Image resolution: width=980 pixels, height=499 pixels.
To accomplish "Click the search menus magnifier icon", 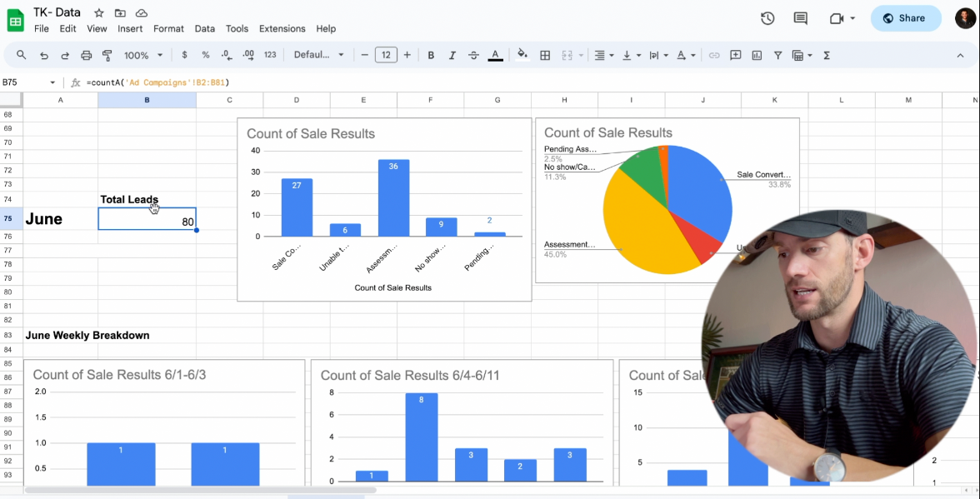I will pyautogui.click(x=22, y=55).
